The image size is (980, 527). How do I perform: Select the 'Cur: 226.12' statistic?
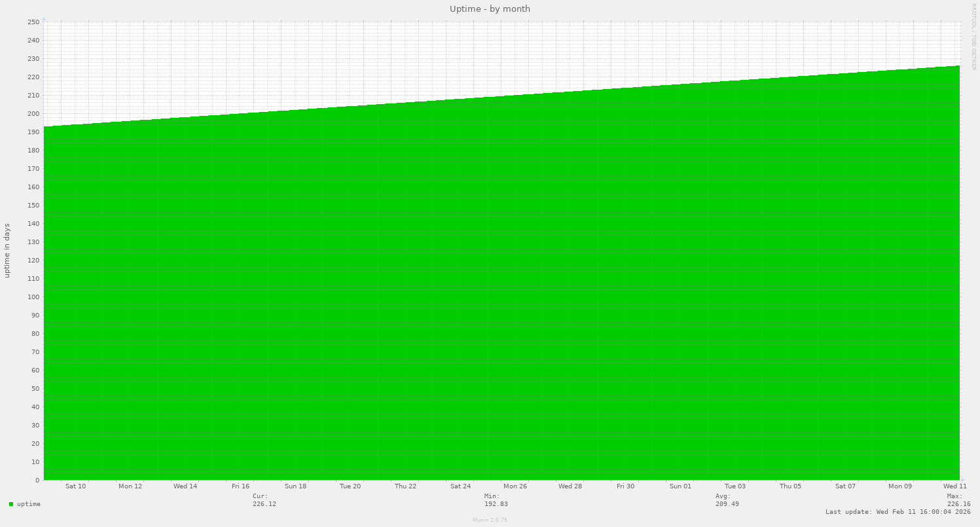(264, 500)
